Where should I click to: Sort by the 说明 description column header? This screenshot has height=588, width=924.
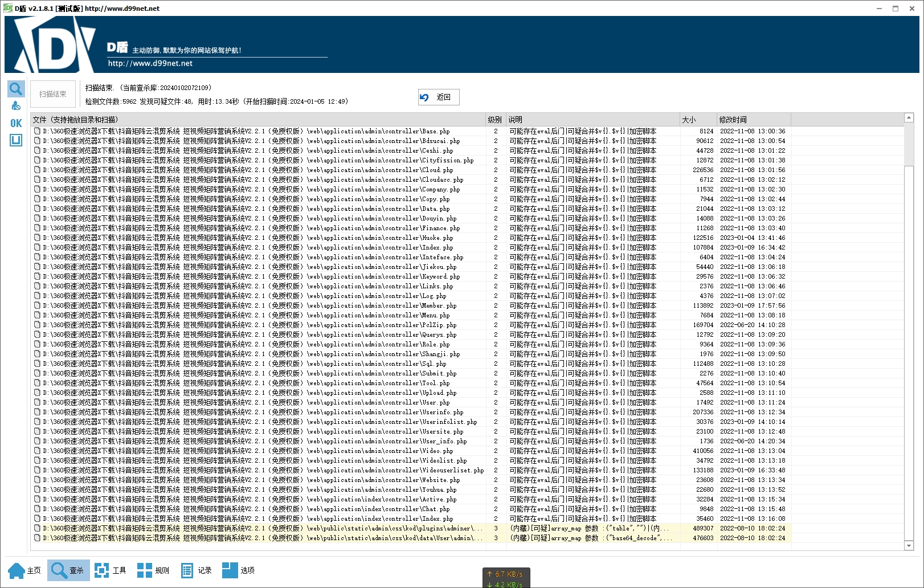click(x=594, y=120)
